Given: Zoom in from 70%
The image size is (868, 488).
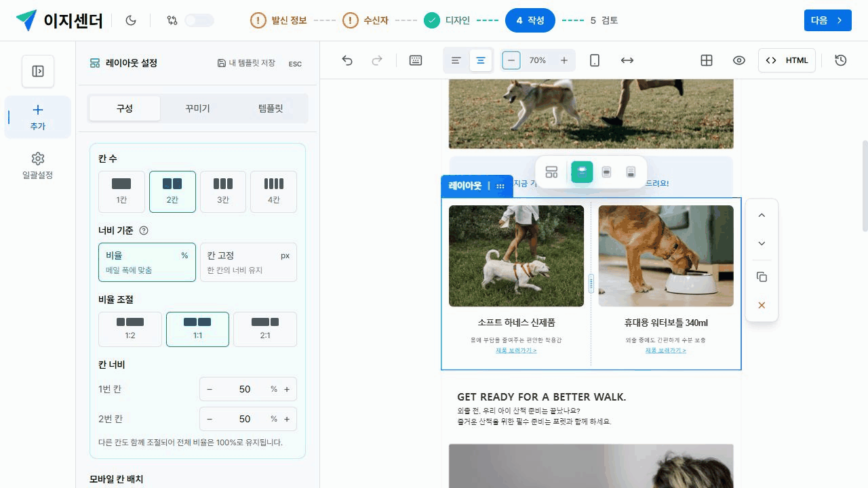Looking at the screenshot, I should tap(564, 60).
